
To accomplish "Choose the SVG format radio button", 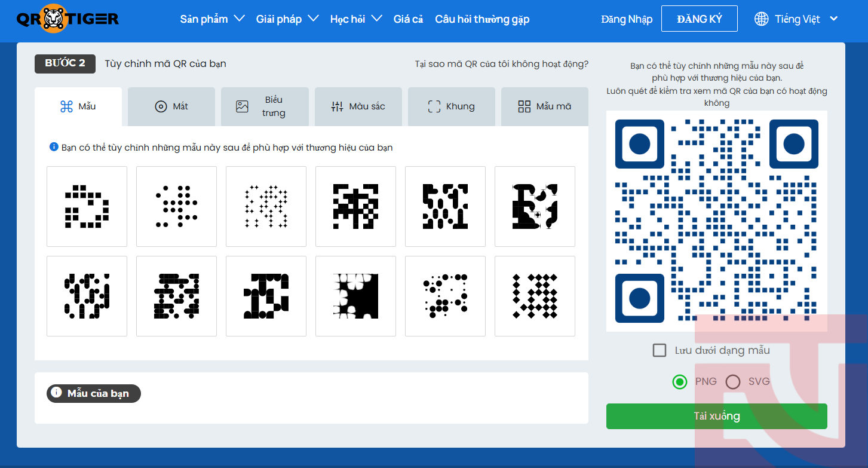I will 733,382.
